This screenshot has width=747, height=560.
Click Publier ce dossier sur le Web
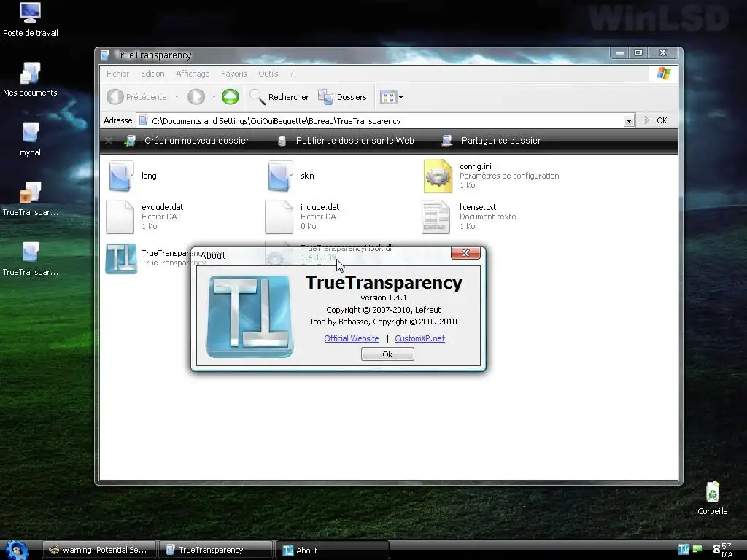point(345,141)
